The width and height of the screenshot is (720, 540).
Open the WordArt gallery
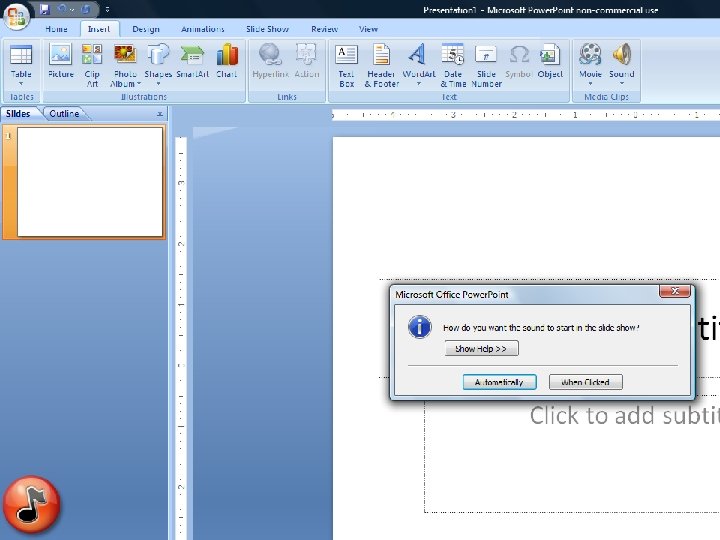(418, 65)
